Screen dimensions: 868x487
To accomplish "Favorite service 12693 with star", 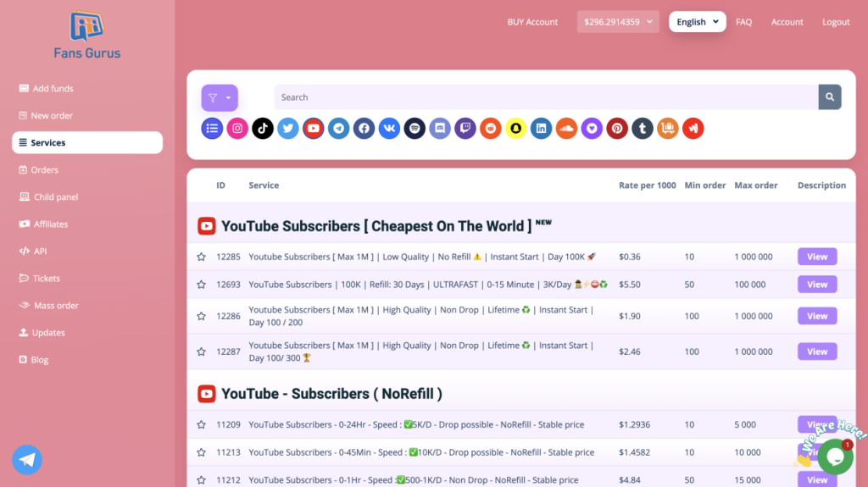I will click(x=202, y=285).
